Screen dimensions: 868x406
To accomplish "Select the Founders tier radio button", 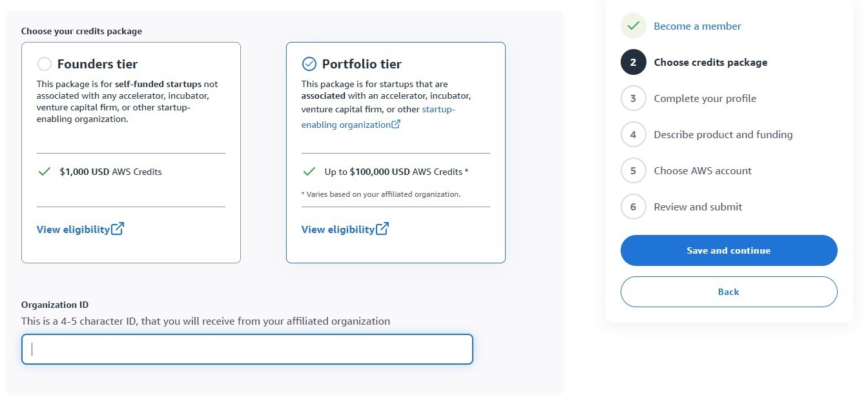I will click(44, 64).
